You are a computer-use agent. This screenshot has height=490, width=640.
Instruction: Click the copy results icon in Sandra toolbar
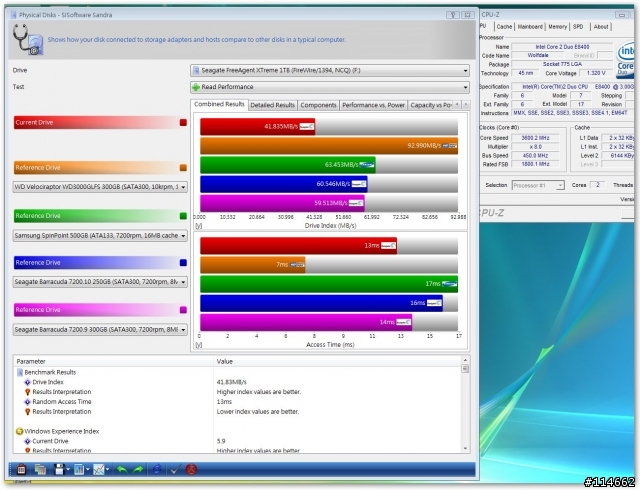[40, 470]
